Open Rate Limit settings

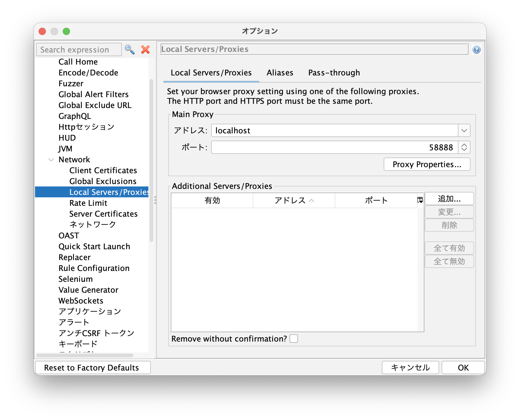pyautogui.click(x=88, y=203)
